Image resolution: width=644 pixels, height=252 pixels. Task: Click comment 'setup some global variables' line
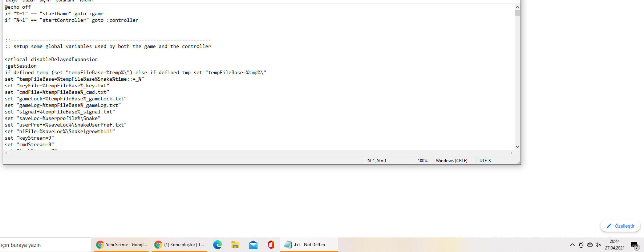[108, 46]
